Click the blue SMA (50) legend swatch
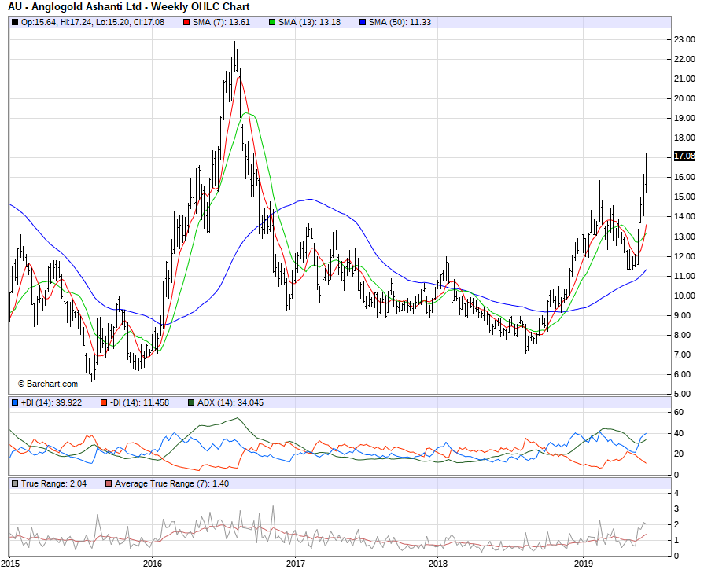Viewport: 704px width, 588px height. pyautogui.click(x=363, y=22)
